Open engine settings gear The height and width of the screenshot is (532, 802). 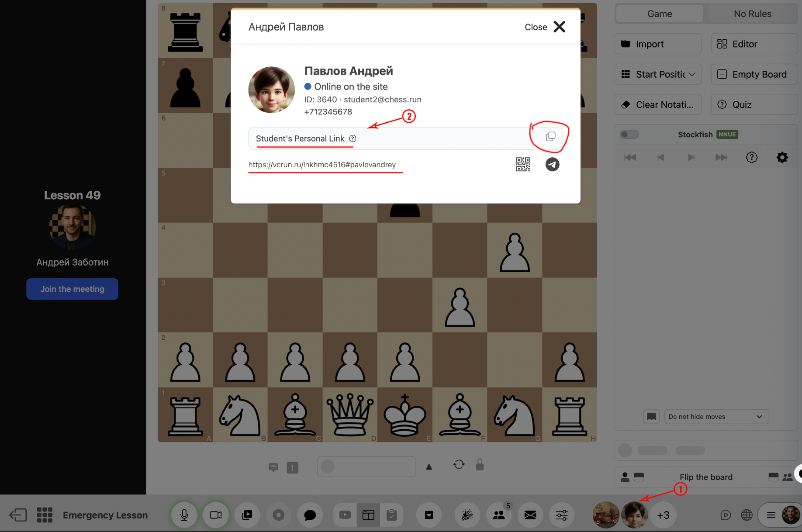pyautogui.click(x=782, y=157)
